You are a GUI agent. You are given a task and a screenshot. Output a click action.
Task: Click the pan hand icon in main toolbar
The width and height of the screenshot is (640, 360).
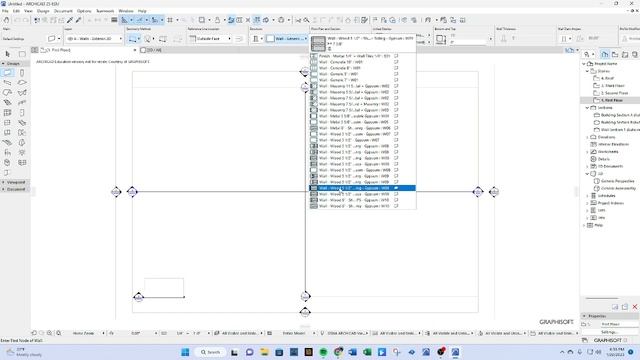point(7,20)
